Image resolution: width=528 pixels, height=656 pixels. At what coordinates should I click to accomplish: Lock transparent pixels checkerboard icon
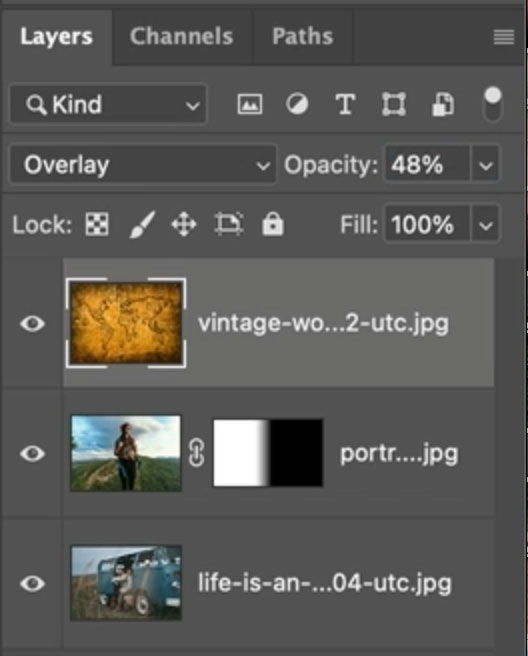(97, 224)
